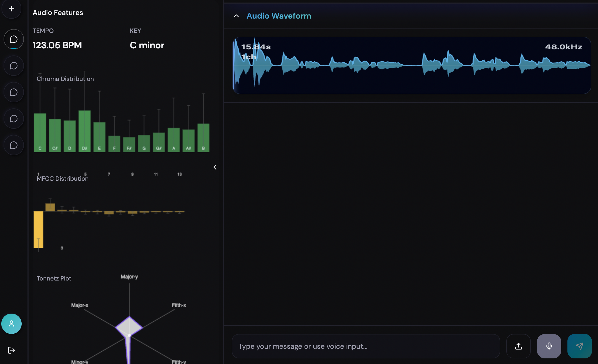The image size is (598, 364).
Task: Click the Audio Waveform heading
Action: click(279, 16)
